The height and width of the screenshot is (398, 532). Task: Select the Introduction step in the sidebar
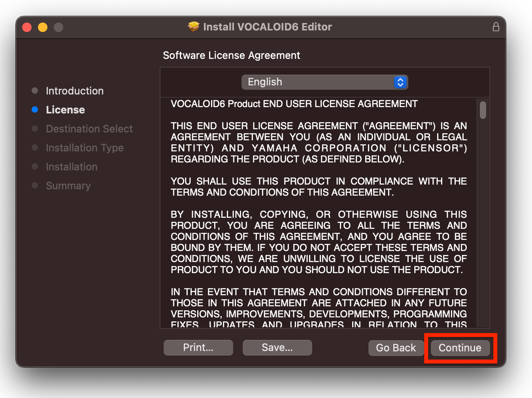[x=75, y=91]
